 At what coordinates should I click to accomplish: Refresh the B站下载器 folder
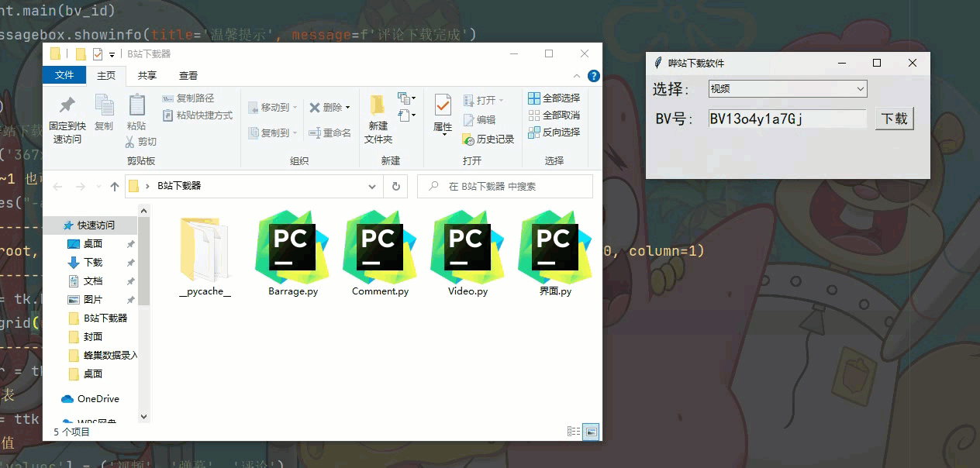[x=395, y=187]
